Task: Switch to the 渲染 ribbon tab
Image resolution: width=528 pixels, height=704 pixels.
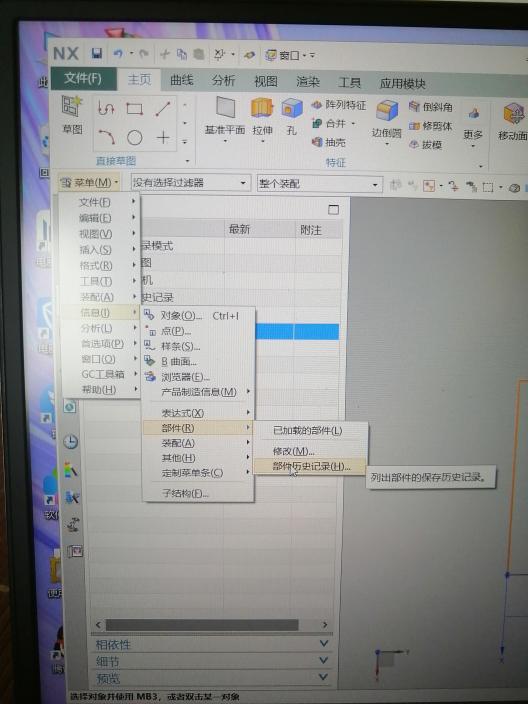Action: pyautogui.click(x=308, y=82)
